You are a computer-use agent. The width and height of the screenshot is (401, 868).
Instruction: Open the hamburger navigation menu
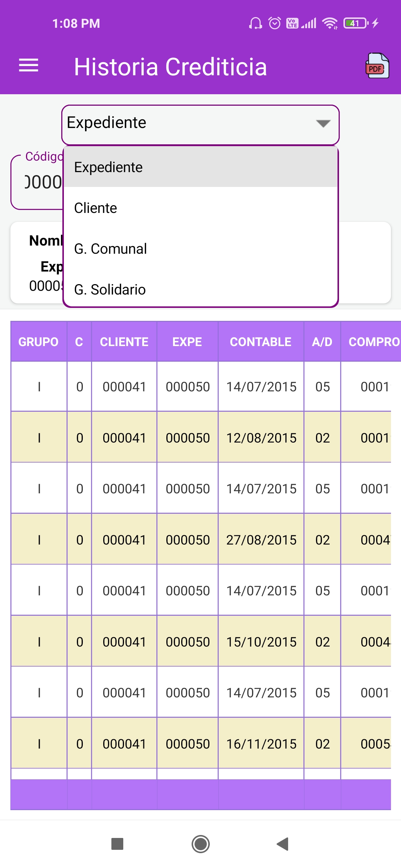point(29,66)
